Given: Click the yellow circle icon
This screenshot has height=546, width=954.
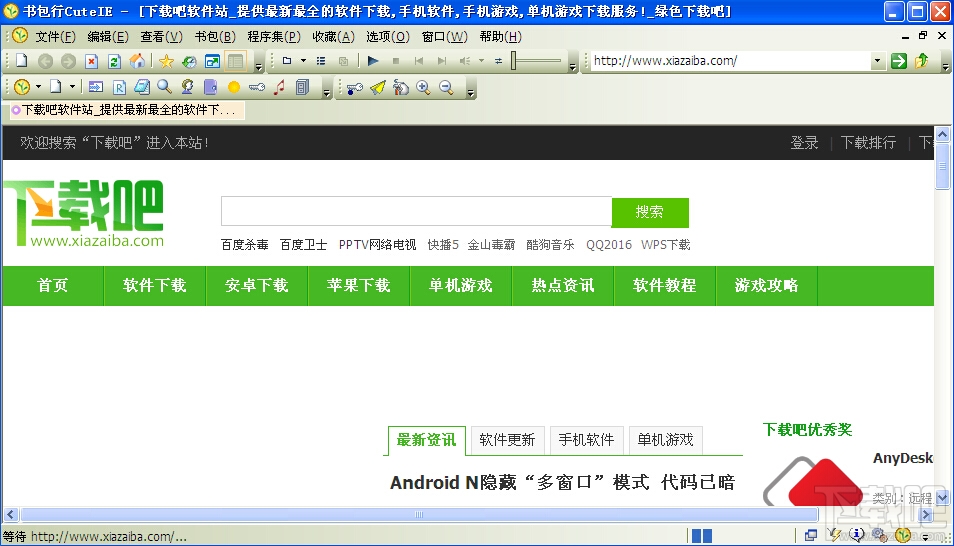Looking at the screenshot, I should (x=234, y=87).
